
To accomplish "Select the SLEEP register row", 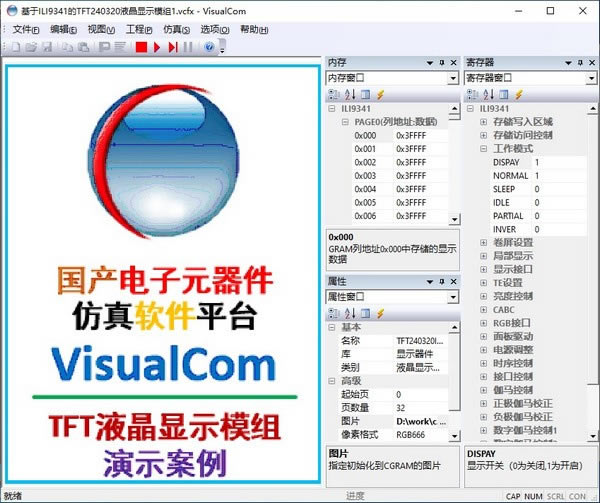I will 539,189.
